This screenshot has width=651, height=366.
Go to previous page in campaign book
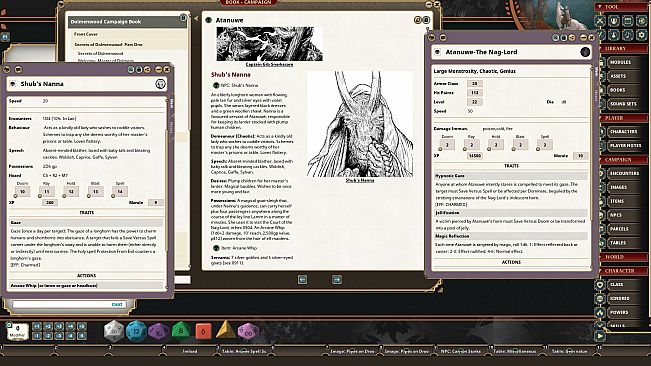[302, 280]
